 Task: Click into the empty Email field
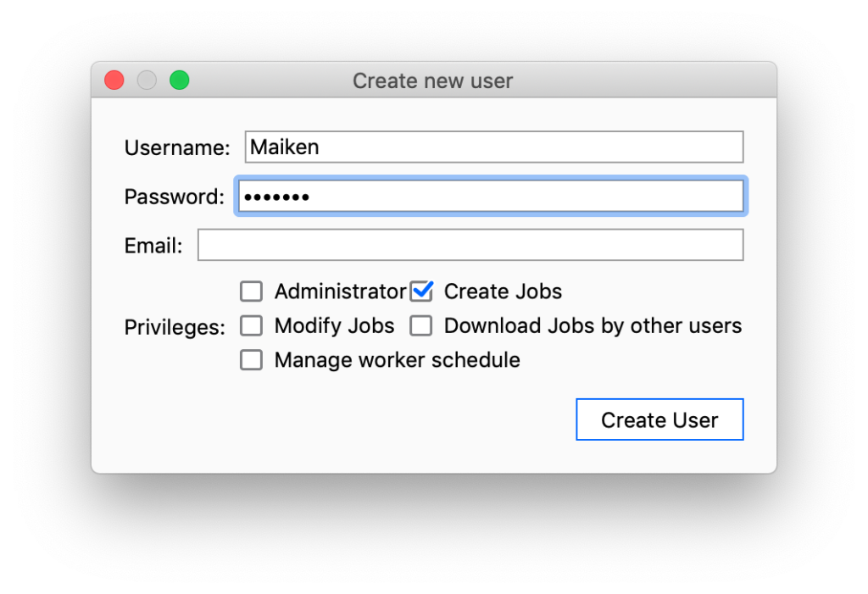pyautogui.click(x=470, y=246)
